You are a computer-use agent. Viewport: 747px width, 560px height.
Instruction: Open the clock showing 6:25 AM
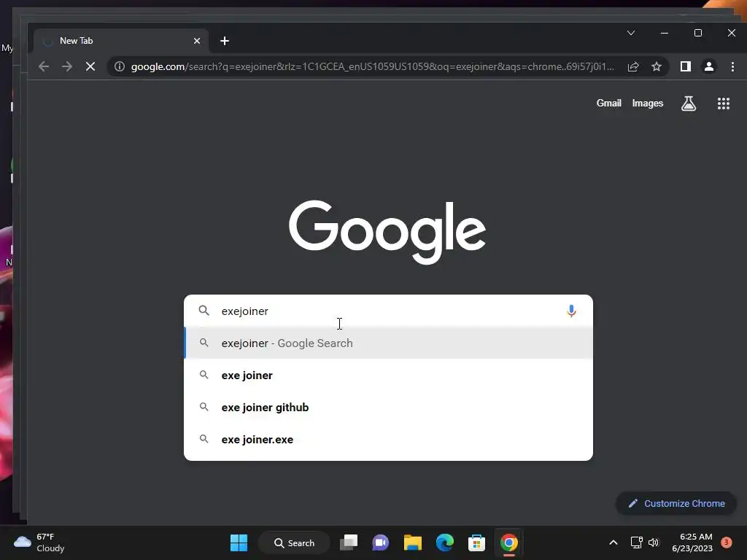(692, 542)
